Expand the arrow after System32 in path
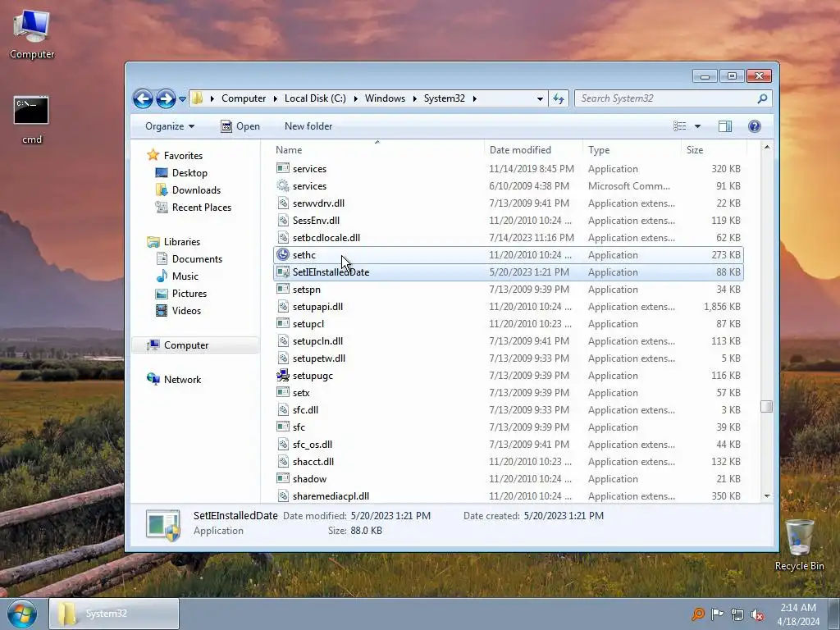840x630 pixels. [x=474, y=98]
